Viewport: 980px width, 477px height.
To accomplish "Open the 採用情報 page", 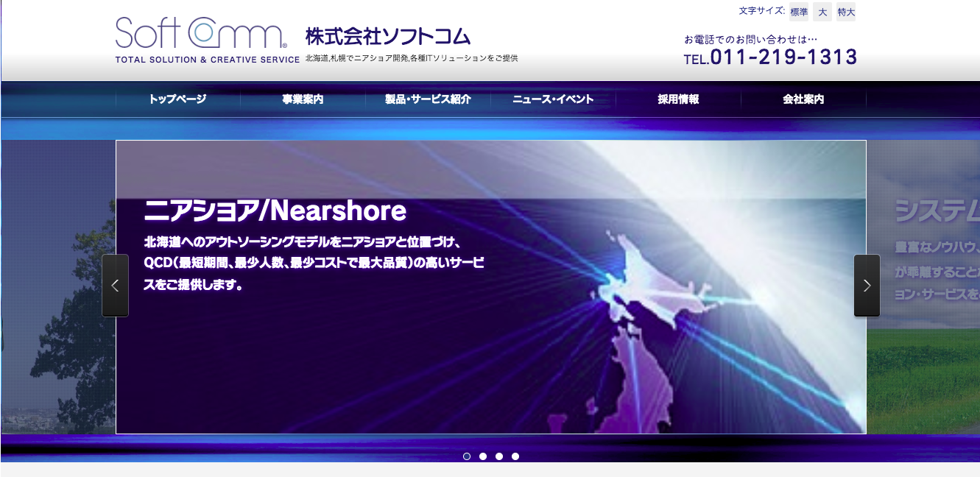I will point(678,99).
